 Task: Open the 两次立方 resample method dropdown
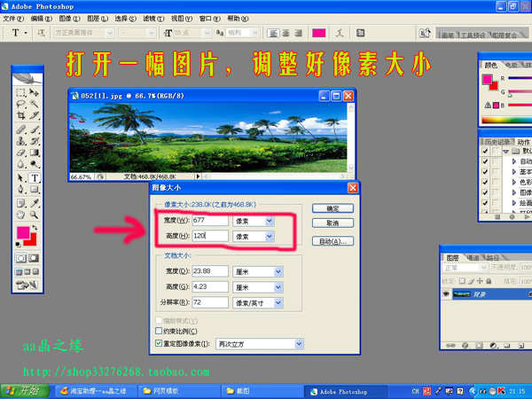pos(299,344)
